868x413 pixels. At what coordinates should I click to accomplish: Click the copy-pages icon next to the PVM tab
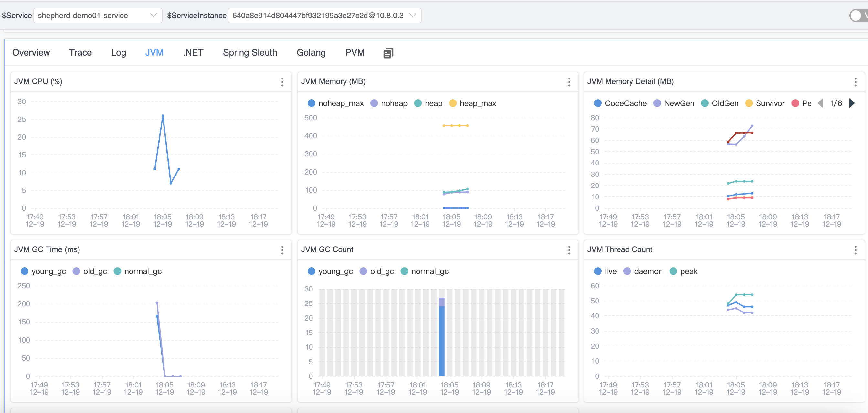point(388,53)
